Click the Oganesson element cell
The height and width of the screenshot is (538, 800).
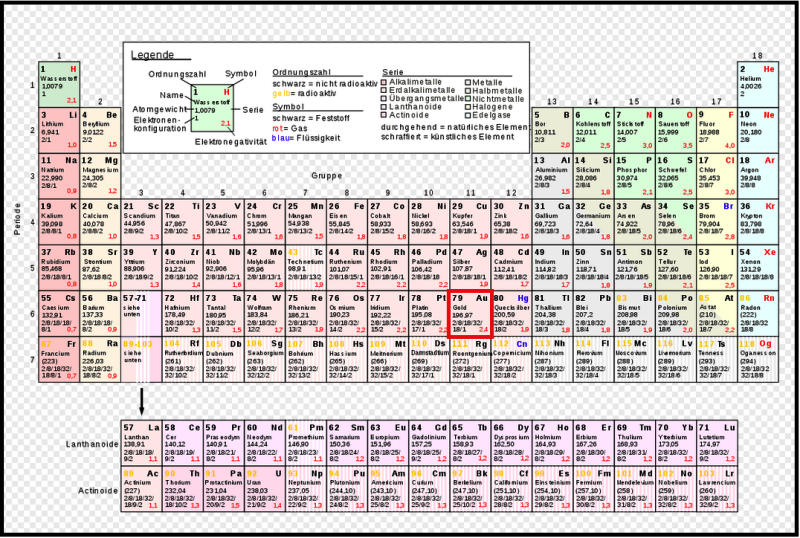coord(758,359)
